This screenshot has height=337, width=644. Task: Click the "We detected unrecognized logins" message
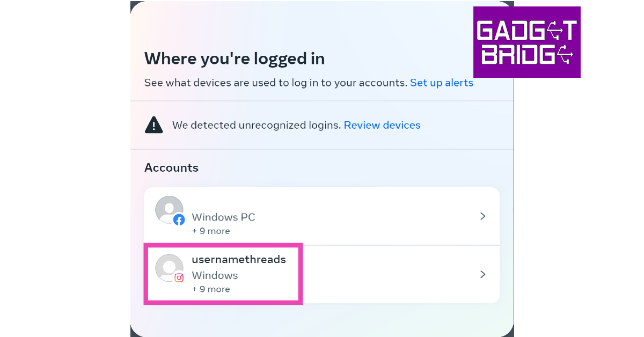(x=257, y=126)
